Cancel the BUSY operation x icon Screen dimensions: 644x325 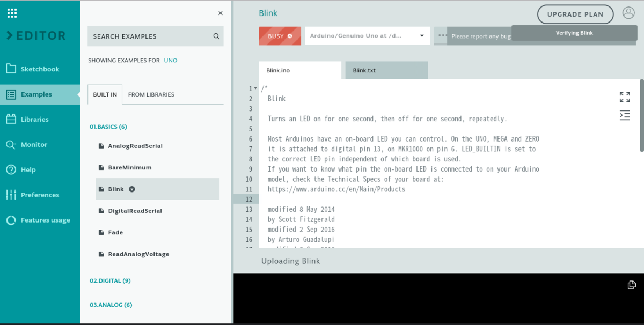tap(290, 36)
